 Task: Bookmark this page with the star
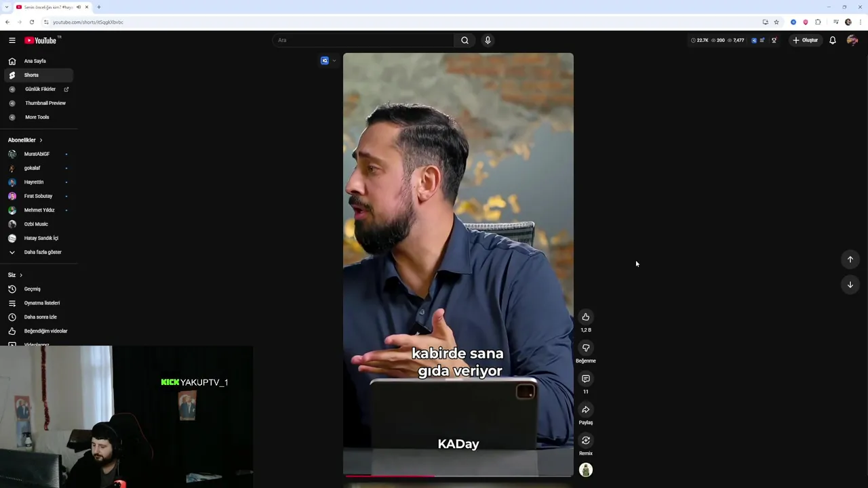pos(776,22)
